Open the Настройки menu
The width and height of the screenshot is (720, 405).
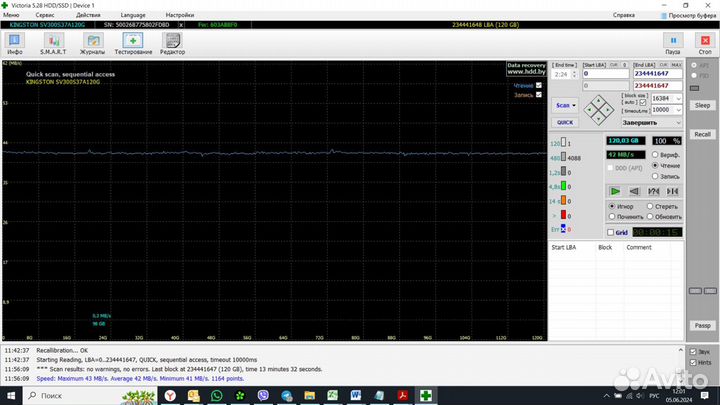pos(180,15)
